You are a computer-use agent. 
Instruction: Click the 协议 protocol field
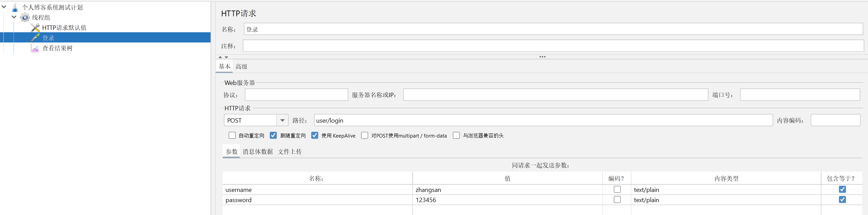pos(296,95)
